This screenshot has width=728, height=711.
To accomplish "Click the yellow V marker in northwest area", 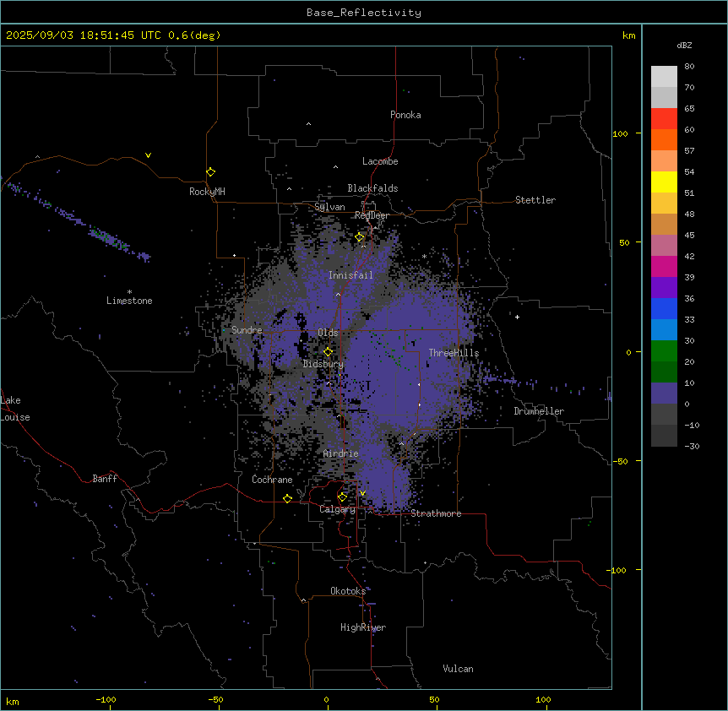I will (148, 155).
